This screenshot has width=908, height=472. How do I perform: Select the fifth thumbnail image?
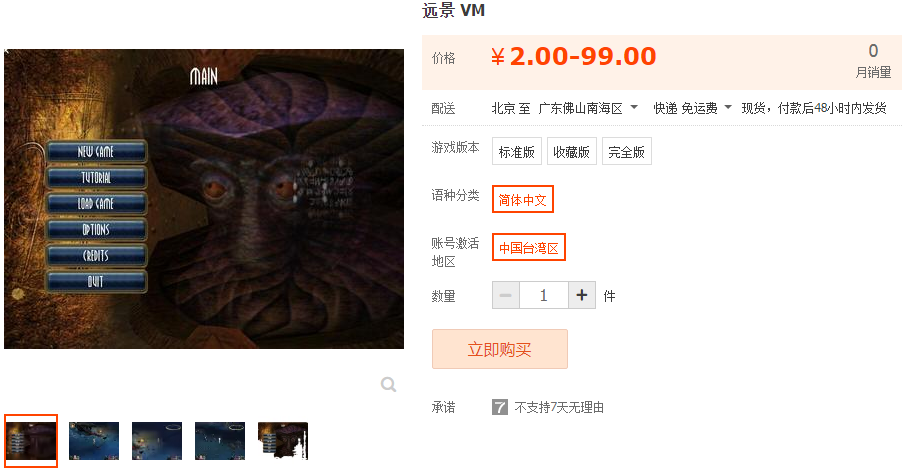point(283,441)
